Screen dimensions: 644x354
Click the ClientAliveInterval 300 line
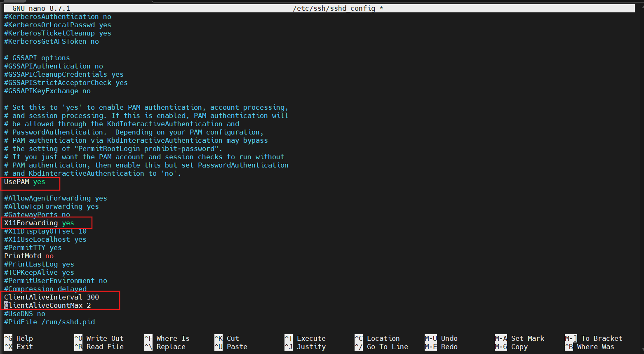pos(52,297)
